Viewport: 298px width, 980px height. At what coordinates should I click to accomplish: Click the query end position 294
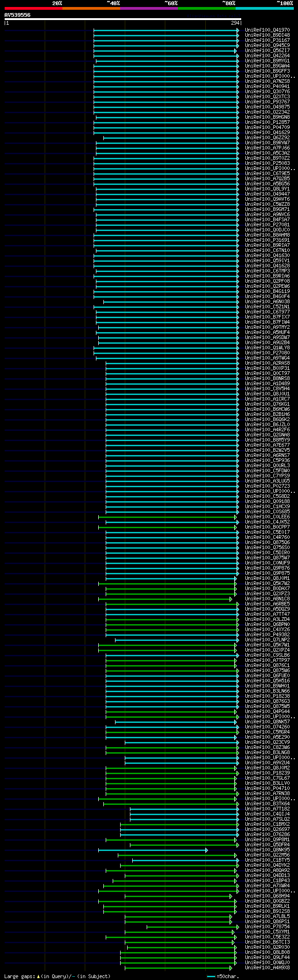point(235,23)
